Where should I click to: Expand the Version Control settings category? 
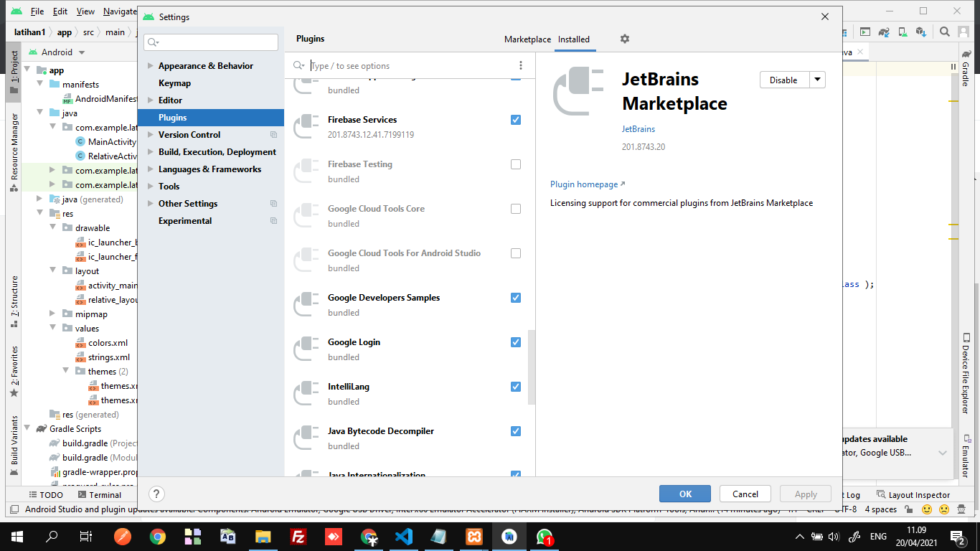pos(150,134)
